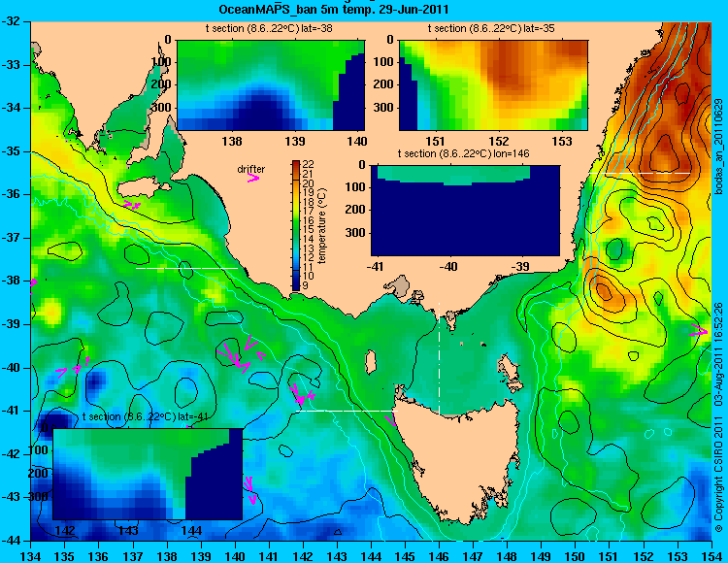Screen dimensions: 728x563
Task: Click the dark blue bottom of the color bar
Action: (x=296, y=285)
